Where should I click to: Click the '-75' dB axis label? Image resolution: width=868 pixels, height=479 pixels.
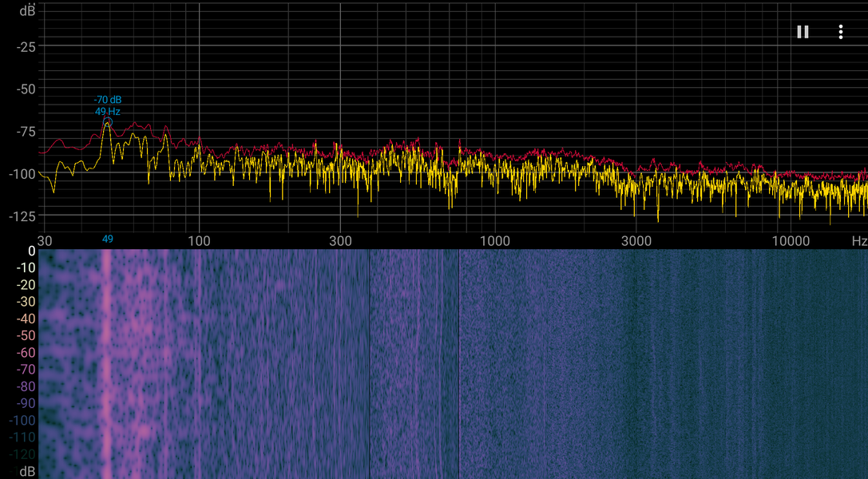pos(26,132)
